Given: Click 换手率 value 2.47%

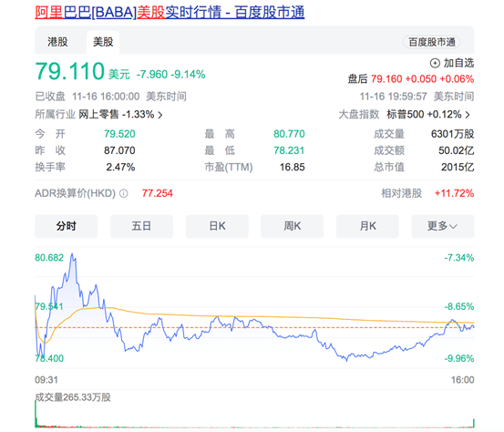Looking at the screenshot, I should 120,167.
